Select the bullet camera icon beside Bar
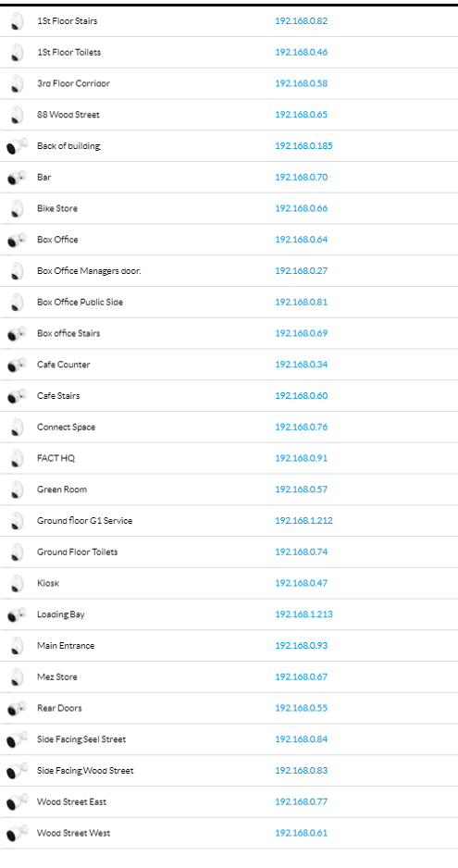 click(17, 177)
